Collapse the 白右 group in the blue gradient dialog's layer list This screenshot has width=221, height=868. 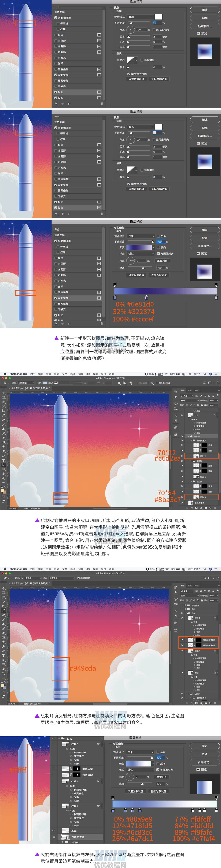[x=59, y=738]
